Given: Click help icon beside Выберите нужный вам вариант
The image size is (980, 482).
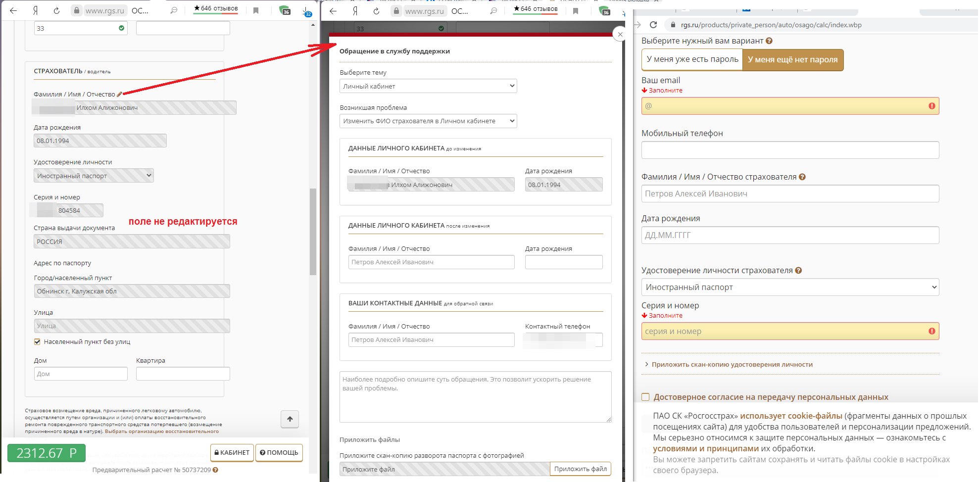Looking at the screenshot, I should (x=769, y=41).
